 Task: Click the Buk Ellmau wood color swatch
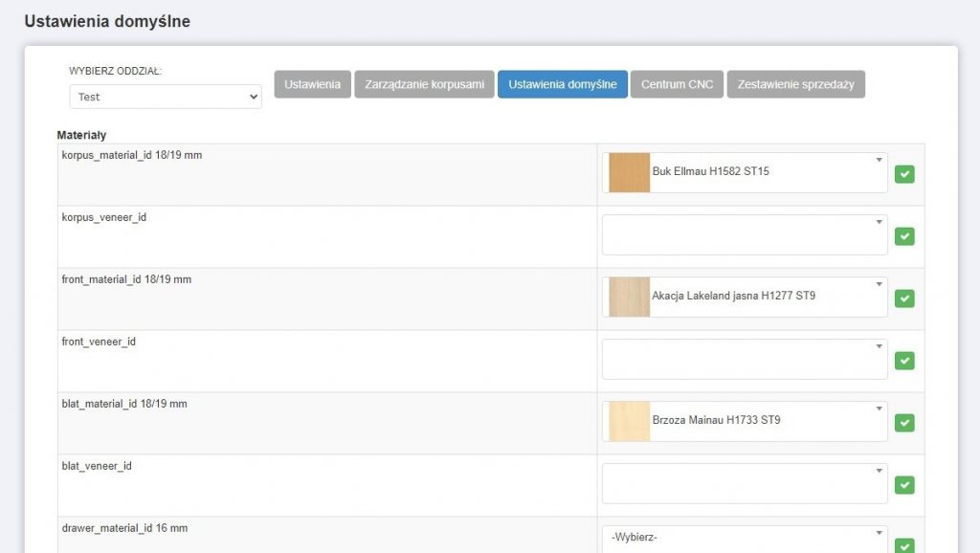[629, 172]
